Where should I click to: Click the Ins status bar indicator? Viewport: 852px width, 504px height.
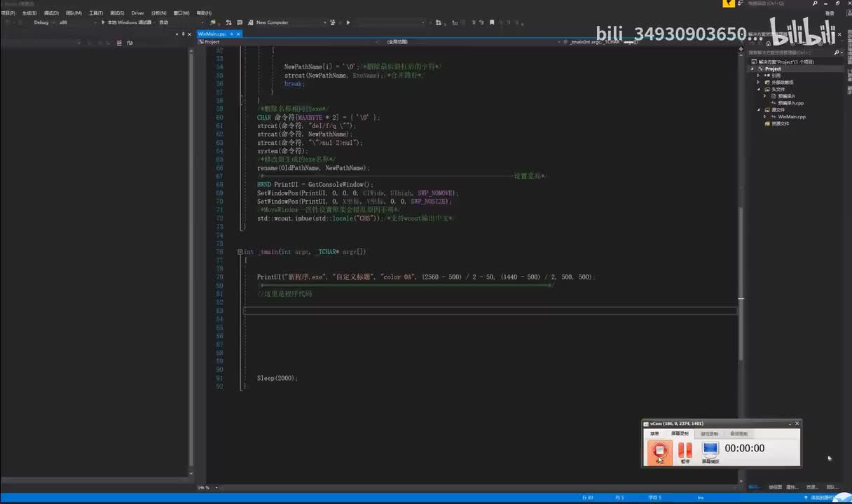point(700,498)
